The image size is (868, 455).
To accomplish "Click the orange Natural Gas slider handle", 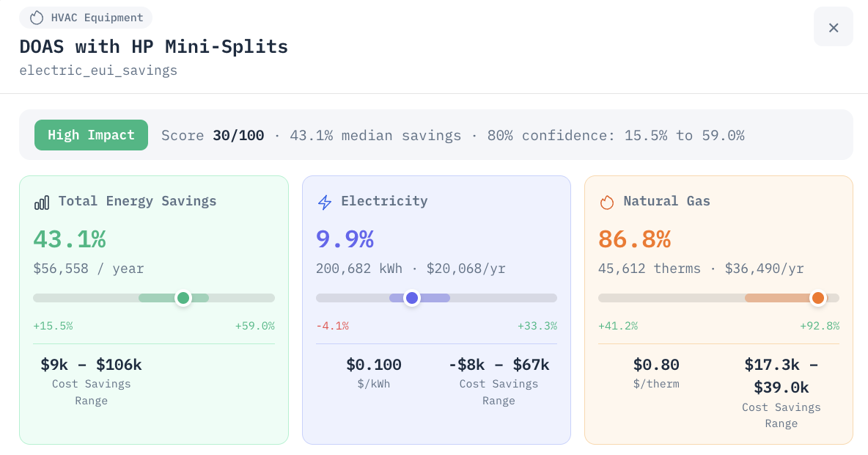I will pyautogui.click(x=817, y=298).
